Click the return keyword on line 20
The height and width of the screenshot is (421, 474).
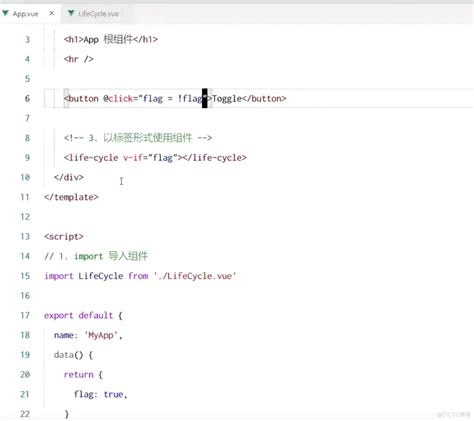pos(78,375)
